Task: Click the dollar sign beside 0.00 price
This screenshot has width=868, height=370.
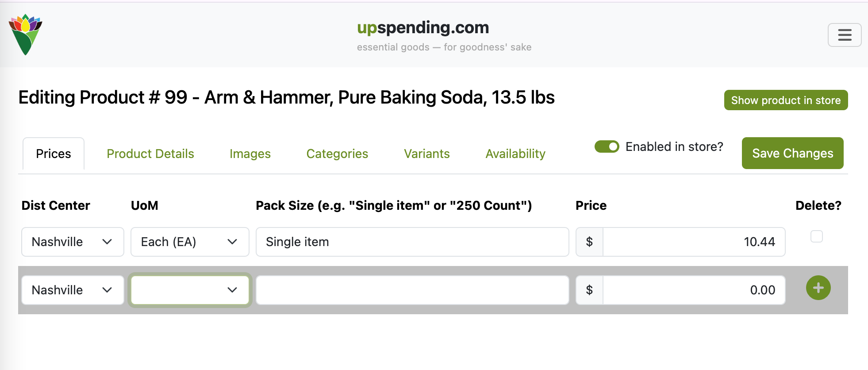Action: coord(589,290)
